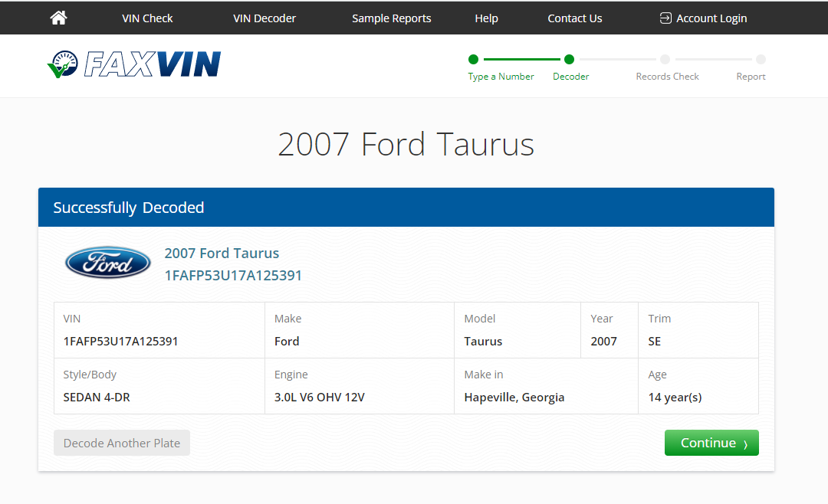Click the Year value 2007
Viewport: 828px width, 504px height.
pyautogui.click(x=603, y=342)
